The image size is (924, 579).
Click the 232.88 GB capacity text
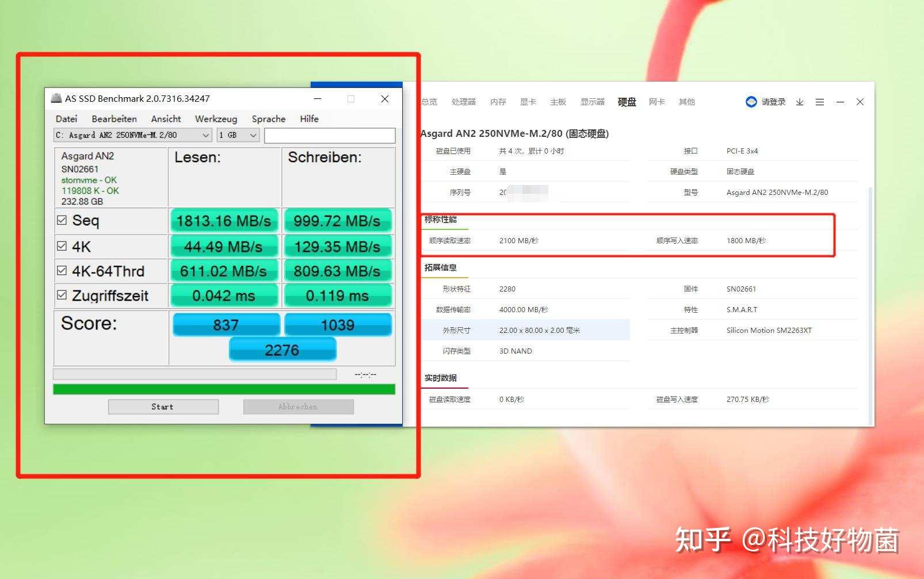tap(82, 201)
